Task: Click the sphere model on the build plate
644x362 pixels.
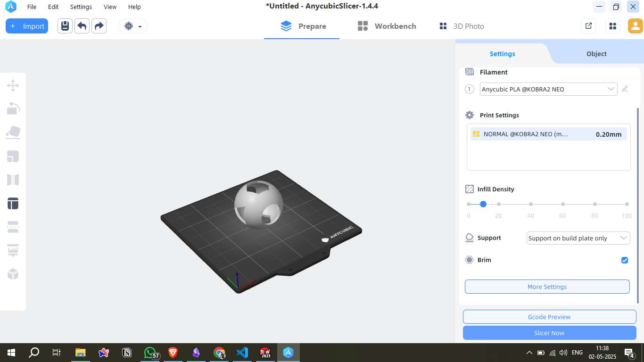Action: (258, 205)
